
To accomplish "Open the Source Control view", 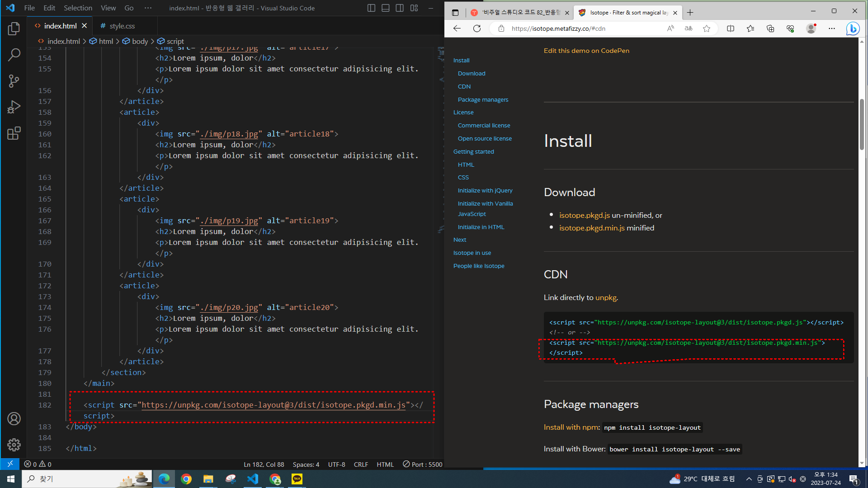I will tap(14, 81).
